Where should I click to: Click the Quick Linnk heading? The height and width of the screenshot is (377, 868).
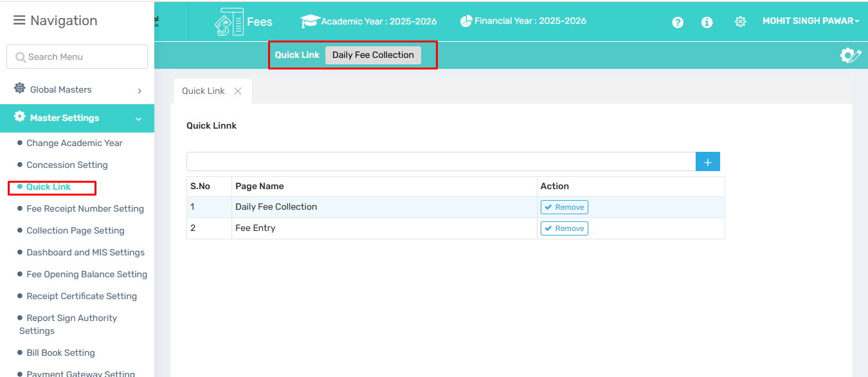(212, 126)
